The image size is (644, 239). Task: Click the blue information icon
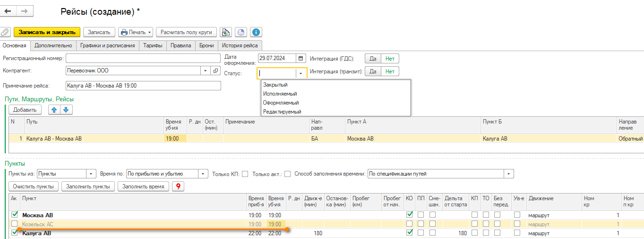256,32
